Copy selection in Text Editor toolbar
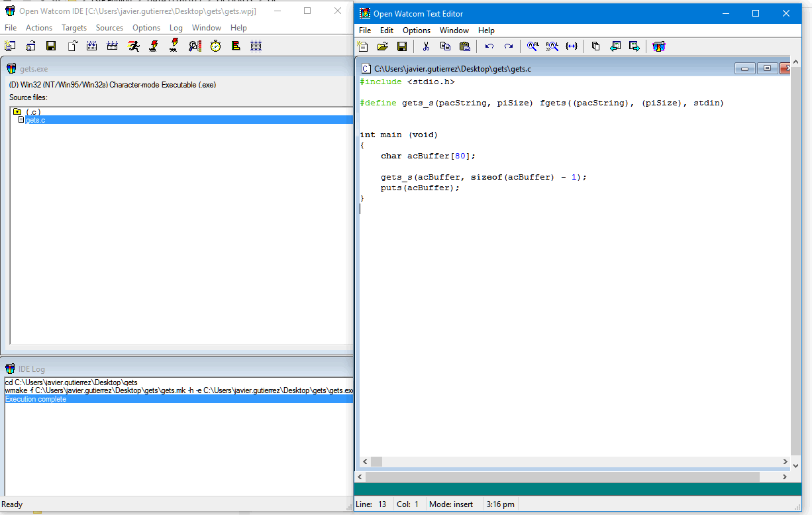Viewport: 812px width, 515px height. [x=445, y=46]
